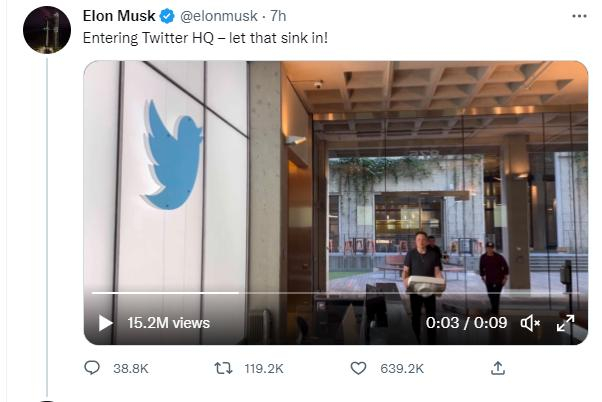
Task: Expand video to fullscreen
Action: click(565, 322)
